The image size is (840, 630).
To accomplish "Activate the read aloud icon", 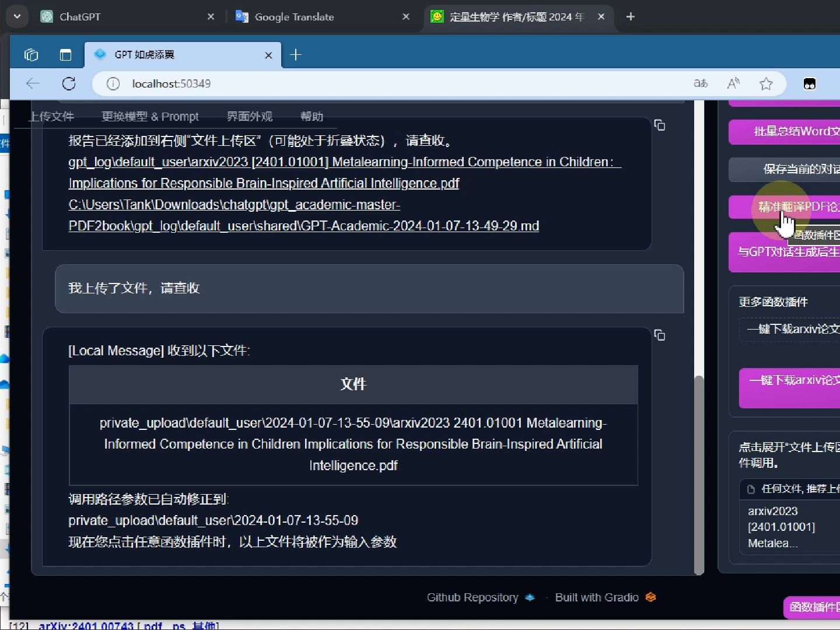I will [733, 84].
